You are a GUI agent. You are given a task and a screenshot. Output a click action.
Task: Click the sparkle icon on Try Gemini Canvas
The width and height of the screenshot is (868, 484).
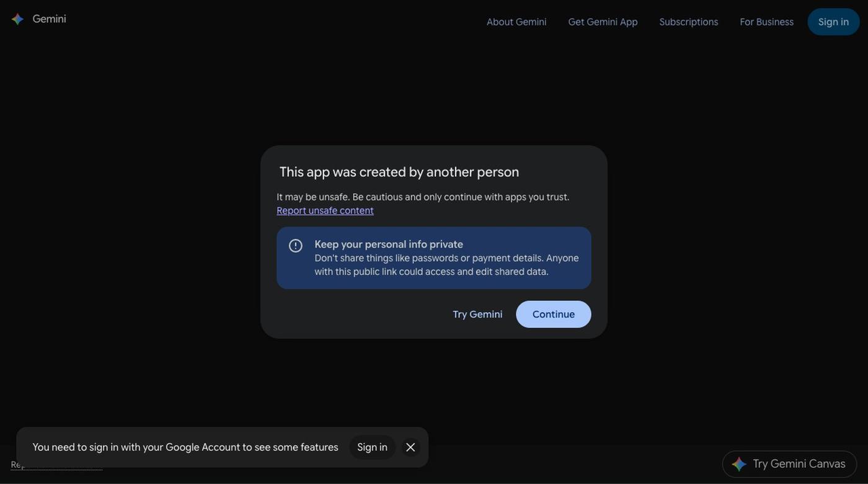click(739, 464)
